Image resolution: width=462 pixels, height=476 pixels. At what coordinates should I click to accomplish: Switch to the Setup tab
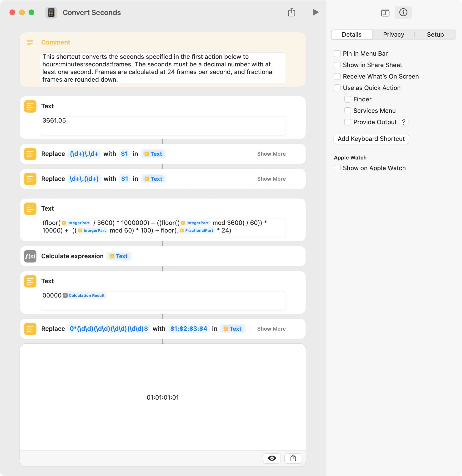click(435, 35)
